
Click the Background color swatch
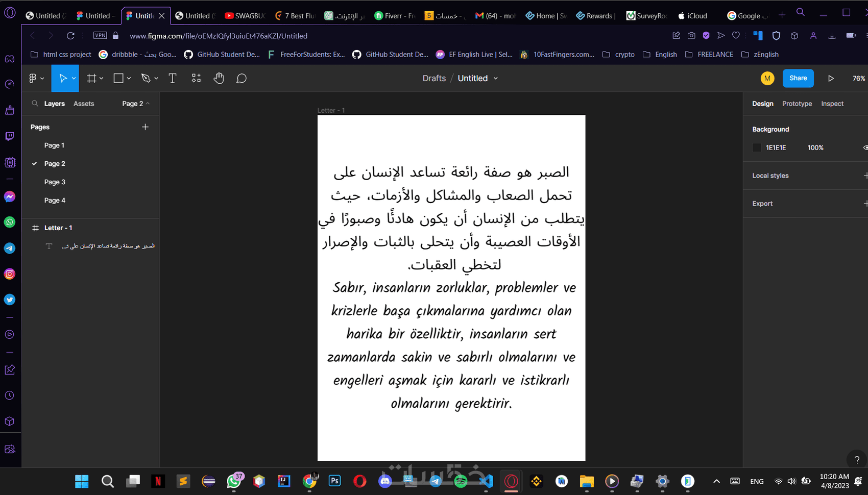(x=757, y=147)
